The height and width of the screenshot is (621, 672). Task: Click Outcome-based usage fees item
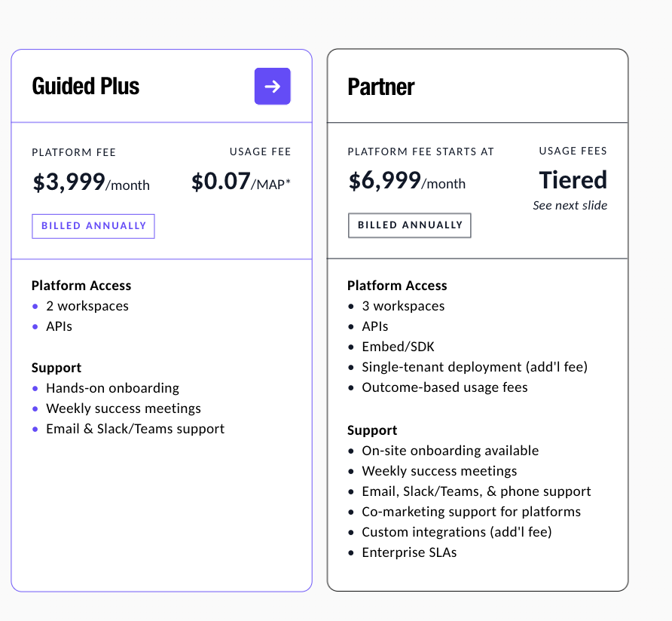444,387
